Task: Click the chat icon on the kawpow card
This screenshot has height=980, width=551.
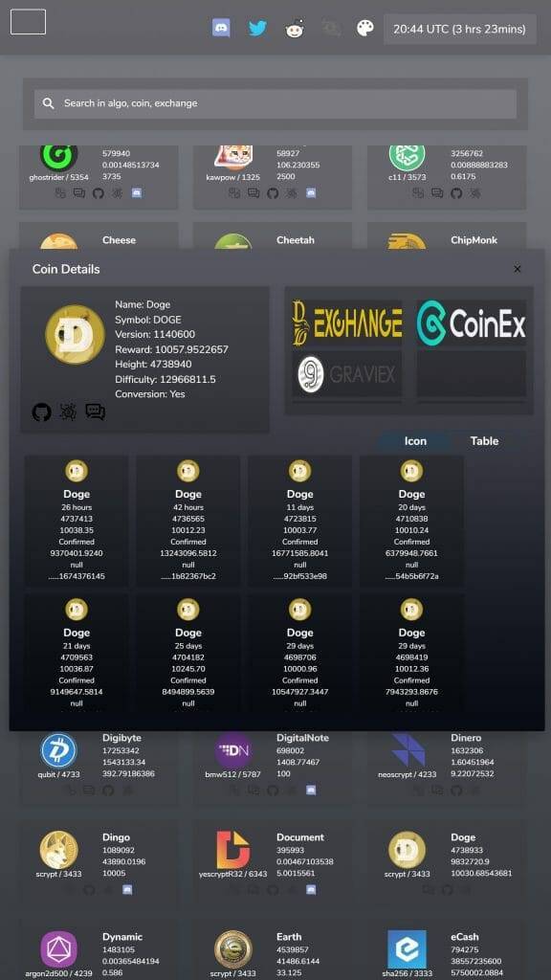Action: click(x=253, y=193)
